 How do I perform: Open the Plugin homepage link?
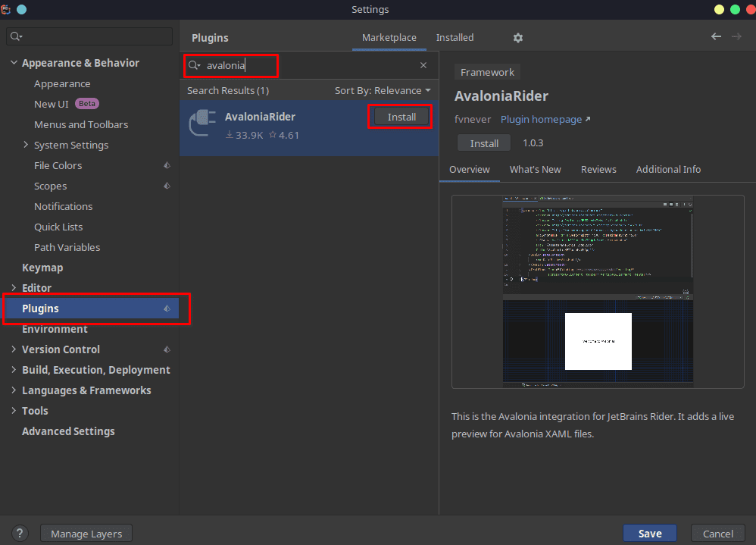(x=541, y=119)
